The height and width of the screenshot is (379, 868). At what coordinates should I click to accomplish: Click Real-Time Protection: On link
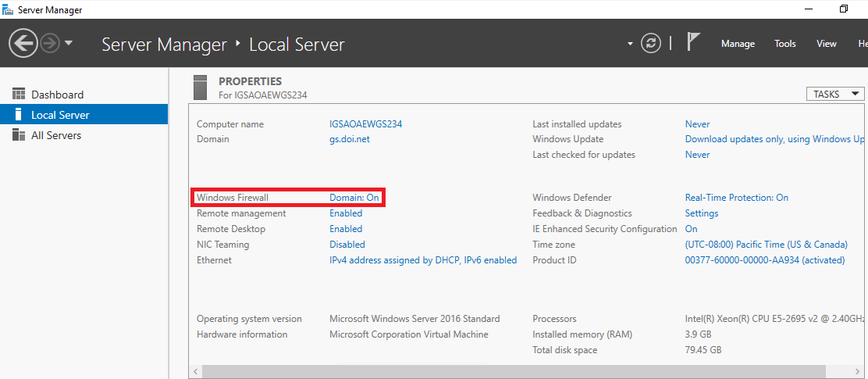pos(737,197)
